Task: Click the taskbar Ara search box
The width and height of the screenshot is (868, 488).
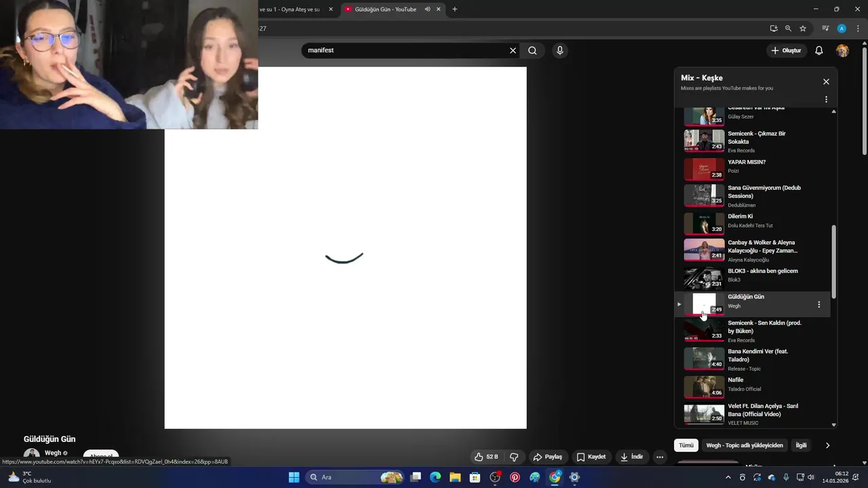Action: pos(355,477)
